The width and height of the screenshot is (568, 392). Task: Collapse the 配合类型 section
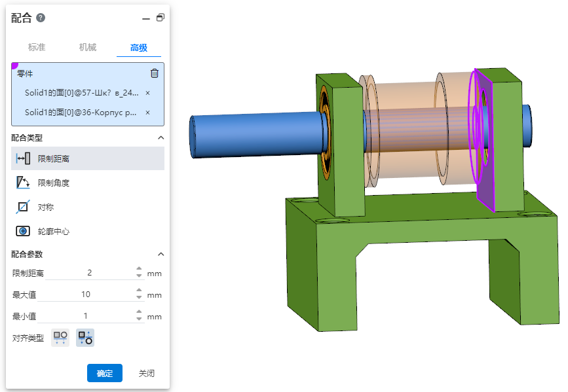click(161, 137)
